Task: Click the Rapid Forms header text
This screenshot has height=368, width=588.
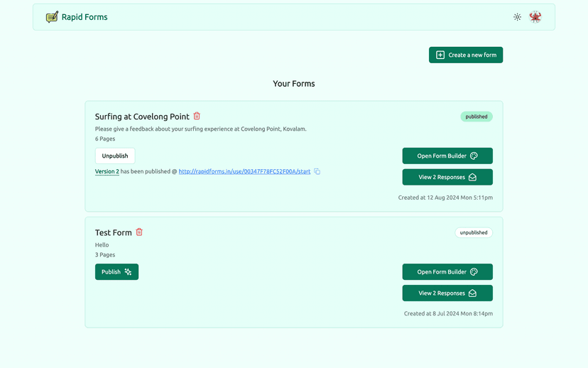Action: click(85, 17)
